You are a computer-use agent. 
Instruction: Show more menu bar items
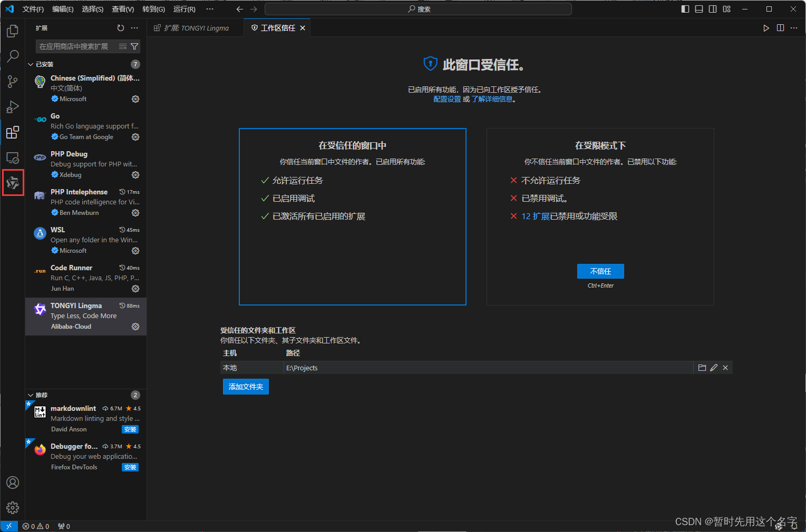tap(210, 9)
